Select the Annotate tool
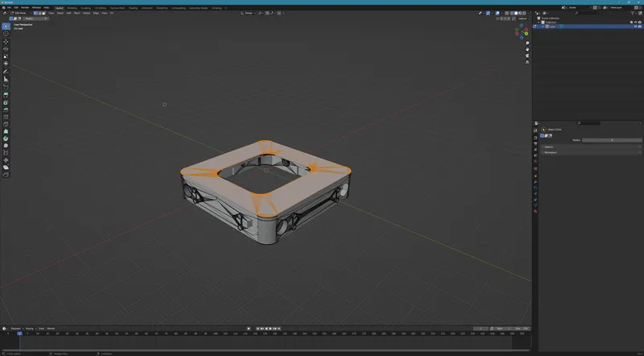Screen dimensions: 644x356 point(6,72)
